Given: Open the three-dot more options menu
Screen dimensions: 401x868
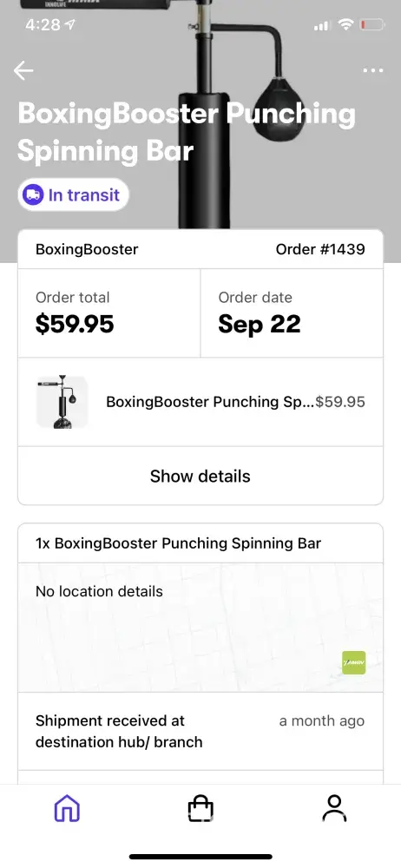Looking at the screenshot, I should pos(372,70).
